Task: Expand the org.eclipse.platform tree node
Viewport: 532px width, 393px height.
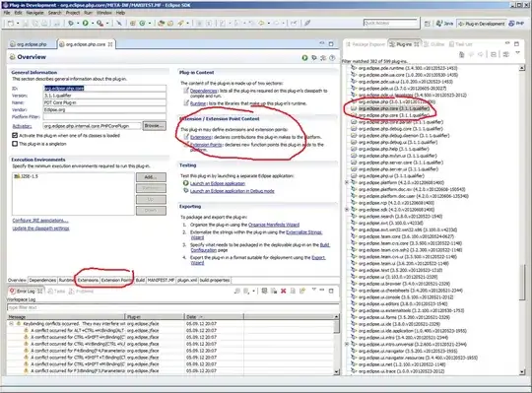Action: [347, 182]
